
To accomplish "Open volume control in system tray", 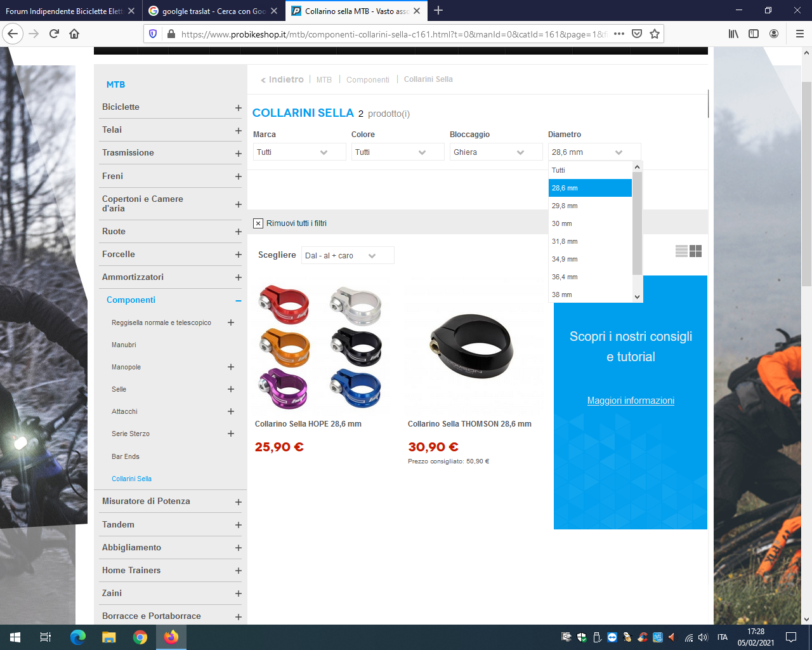I will [703, 637].
